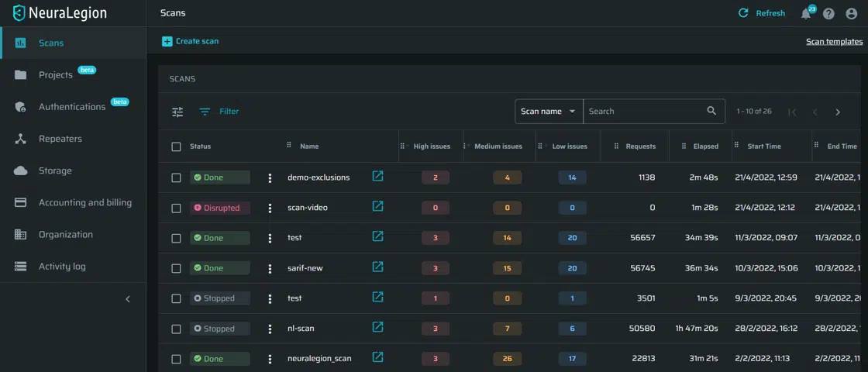Open notifications bell with badge
The height and width of the screenshot is (372, 868).
coord(806,14)
